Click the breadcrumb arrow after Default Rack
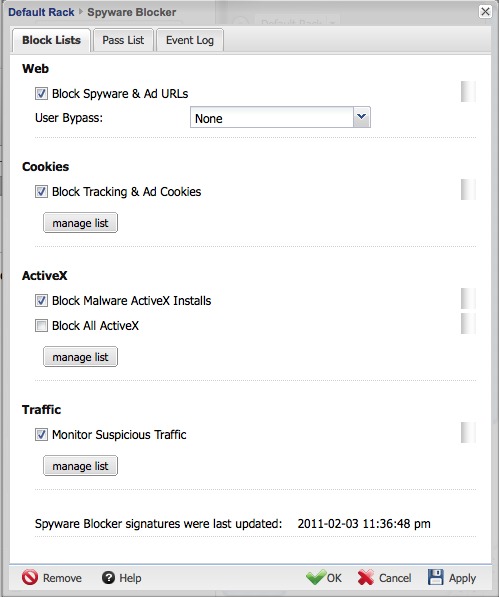The image size is (499, 597). [x=81, y=12]
